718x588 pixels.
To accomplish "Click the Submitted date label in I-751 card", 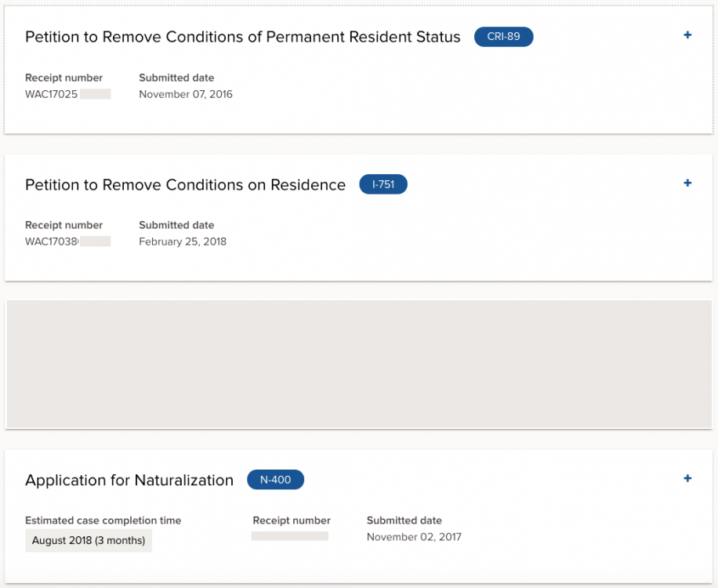I will (x=176, y=225).
